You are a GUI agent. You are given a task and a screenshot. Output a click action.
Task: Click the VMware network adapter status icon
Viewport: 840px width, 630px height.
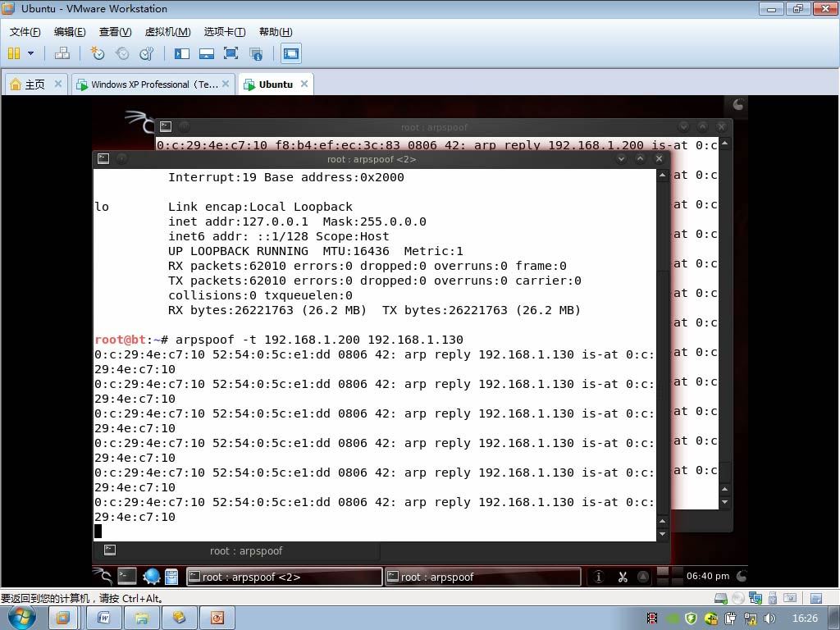point(756,598)
